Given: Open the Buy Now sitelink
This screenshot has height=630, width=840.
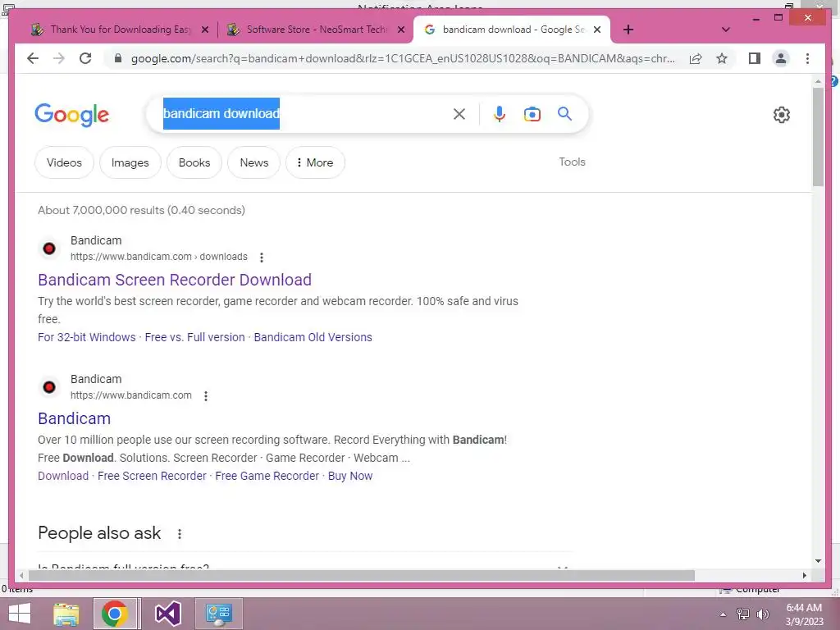Looking at the screenshot, I should [x=349, y=476].
